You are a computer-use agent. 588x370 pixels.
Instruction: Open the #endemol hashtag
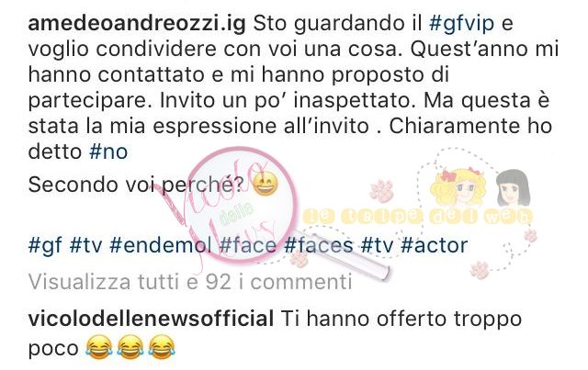click(x=161, y=245)
